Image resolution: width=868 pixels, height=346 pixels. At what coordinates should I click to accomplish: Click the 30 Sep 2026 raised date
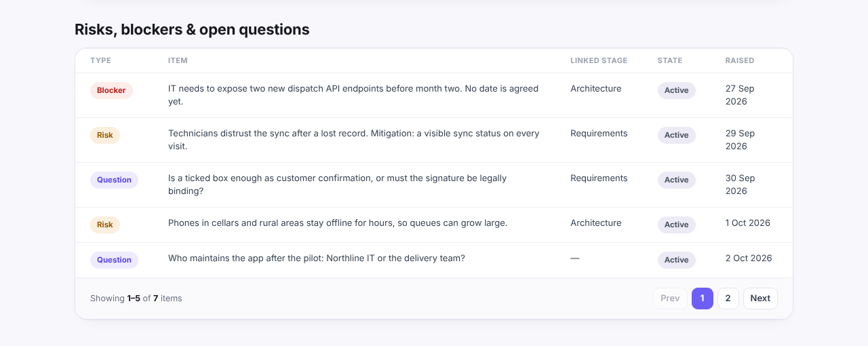pos(740,185)
